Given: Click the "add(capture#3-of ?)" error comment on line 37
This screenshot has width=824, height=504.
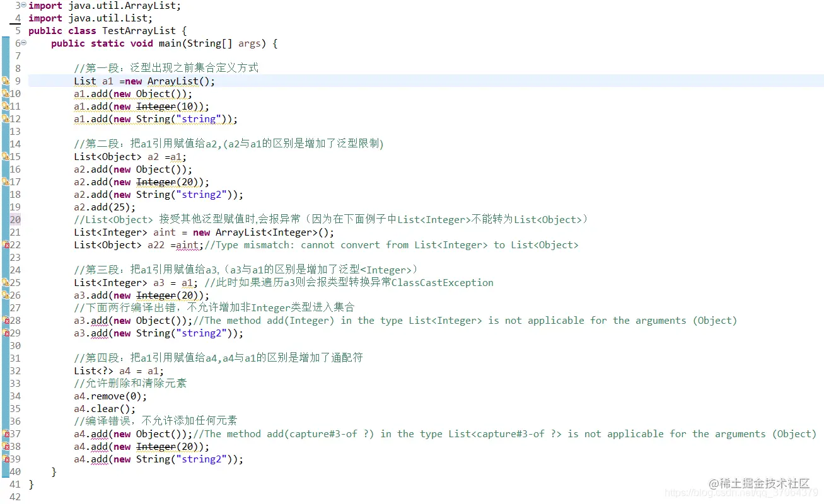Looking at the screenshot, I should coord(504,434).
